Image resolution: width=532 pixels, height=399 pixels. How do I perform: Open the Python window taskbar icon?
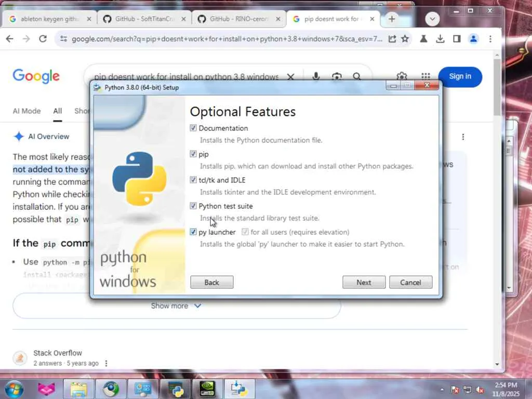[175, 389]
